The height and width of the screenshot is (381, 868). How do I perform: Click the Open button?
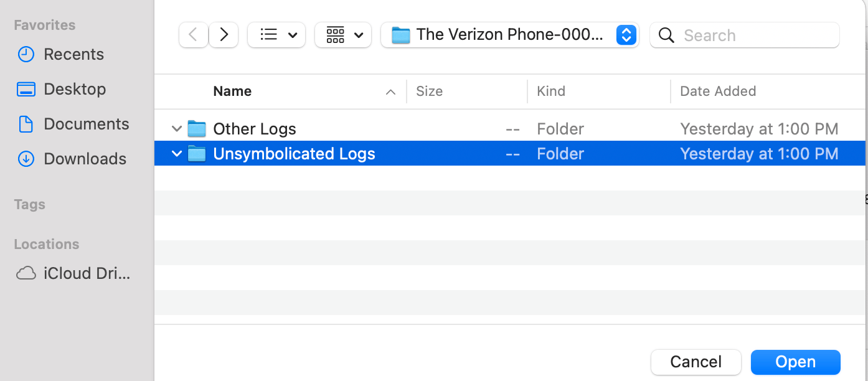[795, 362]
